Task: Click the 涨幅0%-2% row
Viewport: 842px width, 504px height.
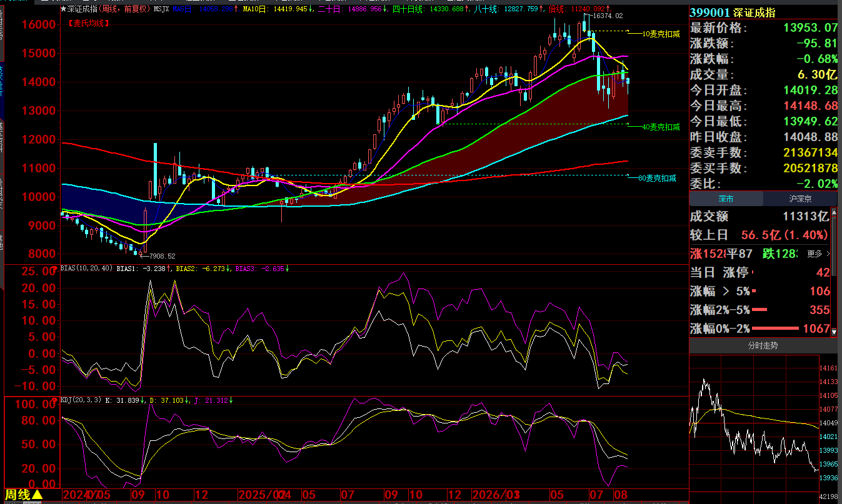Action: (760, 329)
